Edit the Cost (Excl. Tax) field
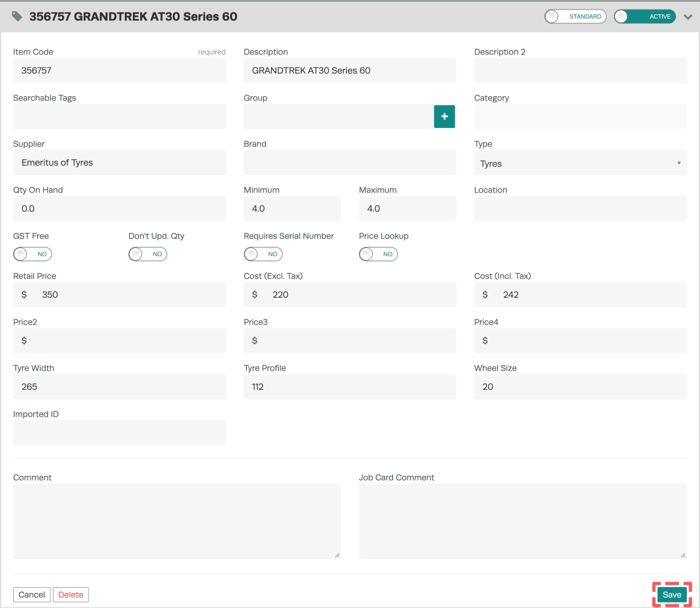 click(349, 295)
